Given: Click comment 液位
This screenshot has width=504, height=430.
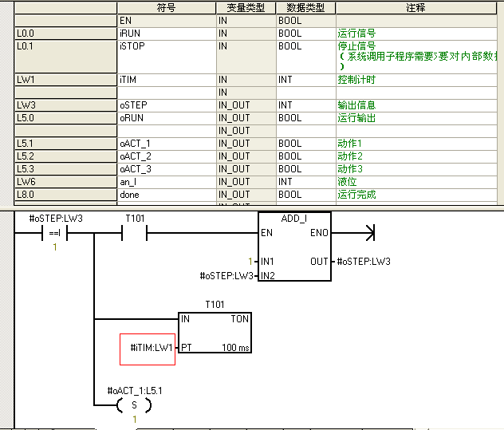Looking at the screenshot, I should [347, 182].
